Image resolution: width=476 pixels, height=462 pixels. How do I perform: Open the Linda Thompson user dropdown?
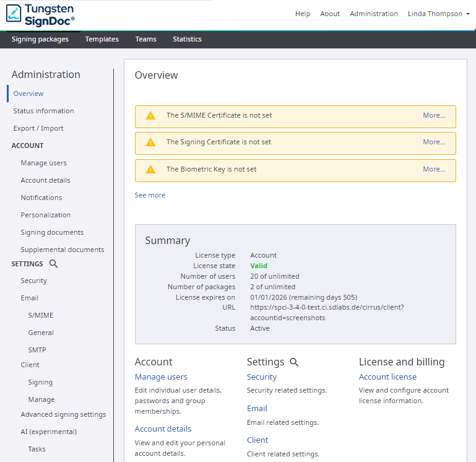(x=438, y=14)
